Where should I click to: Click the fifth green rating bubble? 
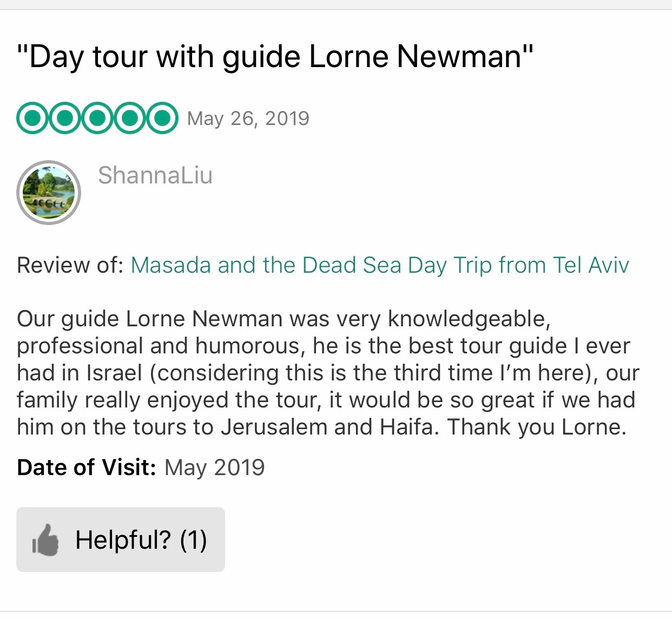(x=162, y=117)
